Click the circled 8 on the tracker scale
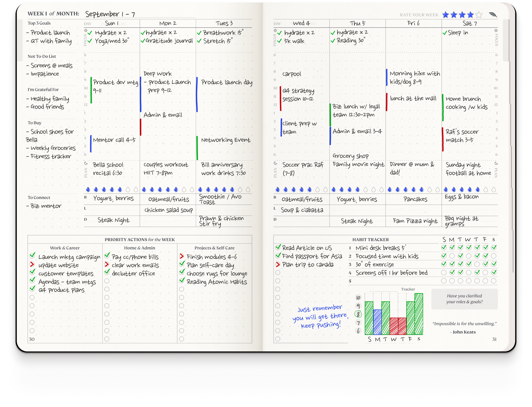Image resolution: width=532 pixels, height=407 pixels. point(358,314)
